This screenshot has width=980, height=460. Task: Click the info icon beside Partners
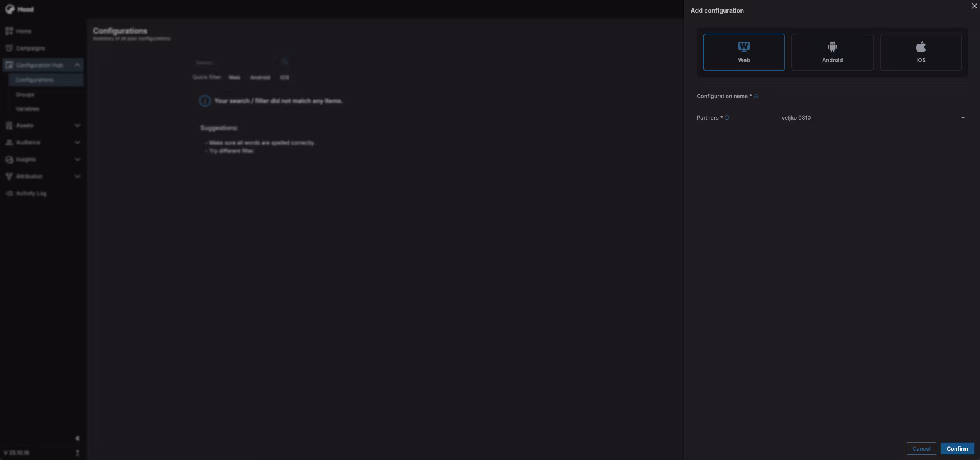(727, 118)
